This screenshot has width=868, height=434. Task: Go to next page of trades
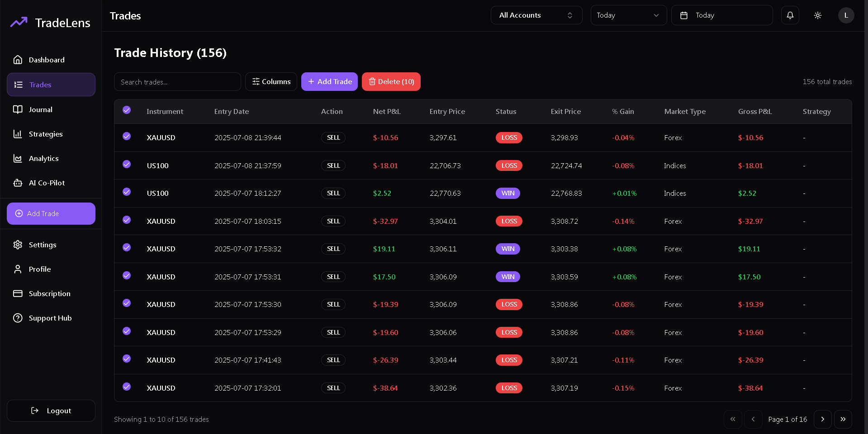(822, 419)
